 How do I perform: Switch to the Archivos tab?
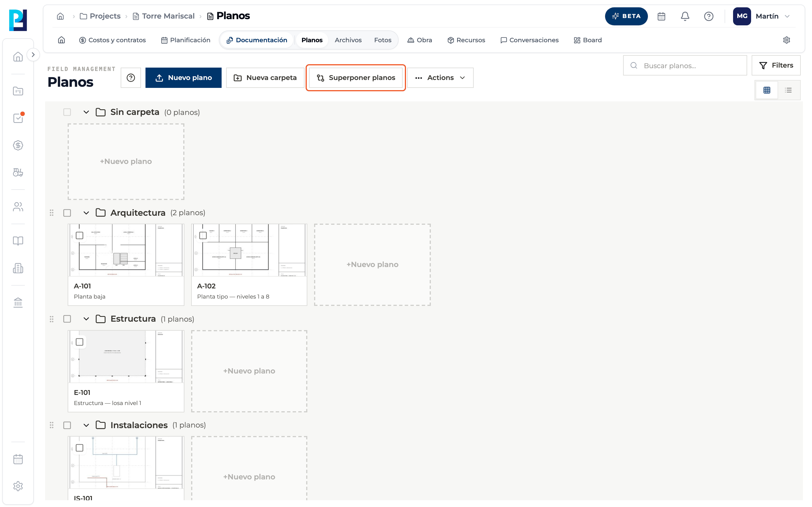pos(348,40)
